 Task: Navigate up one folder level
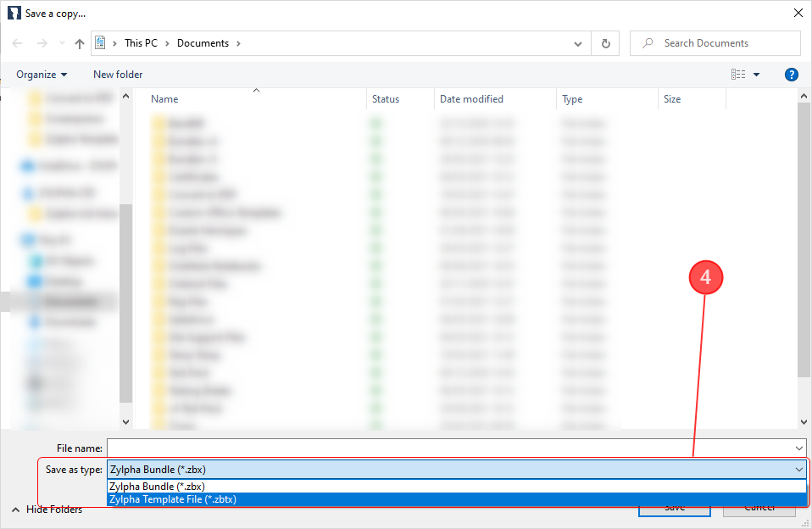(79, 42)
